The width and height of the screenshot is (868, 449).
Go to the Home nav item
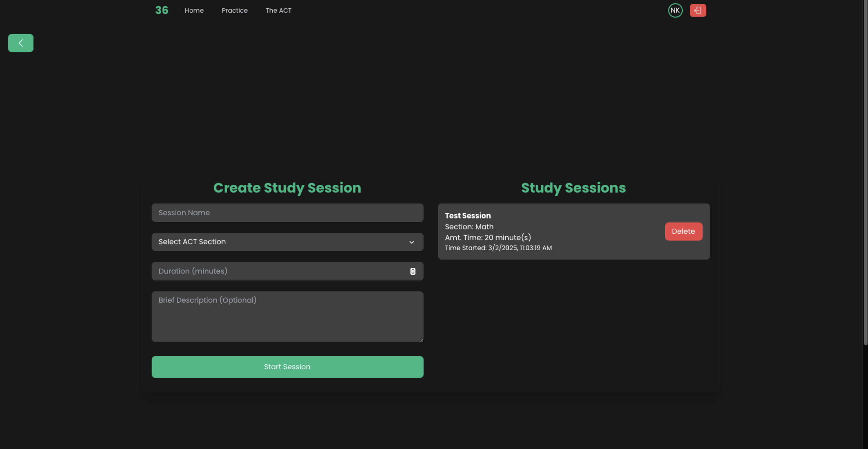[x=194, y=10]
